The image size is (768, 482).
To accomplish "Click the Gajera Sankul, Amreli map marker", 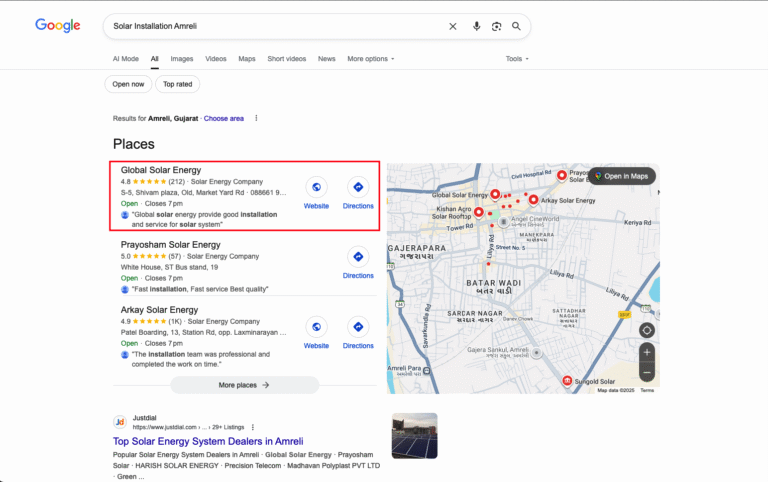I will 537,353.
